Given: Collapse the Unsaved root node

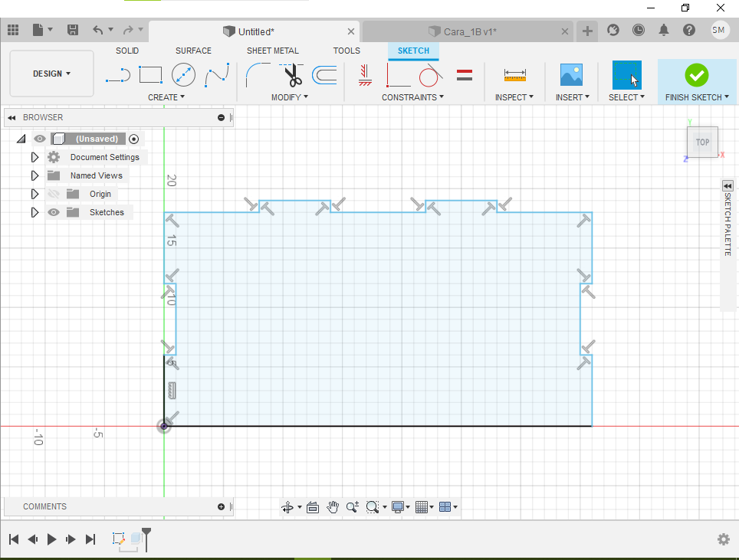Looking at the screenshot, I should (x=21, y=139).
